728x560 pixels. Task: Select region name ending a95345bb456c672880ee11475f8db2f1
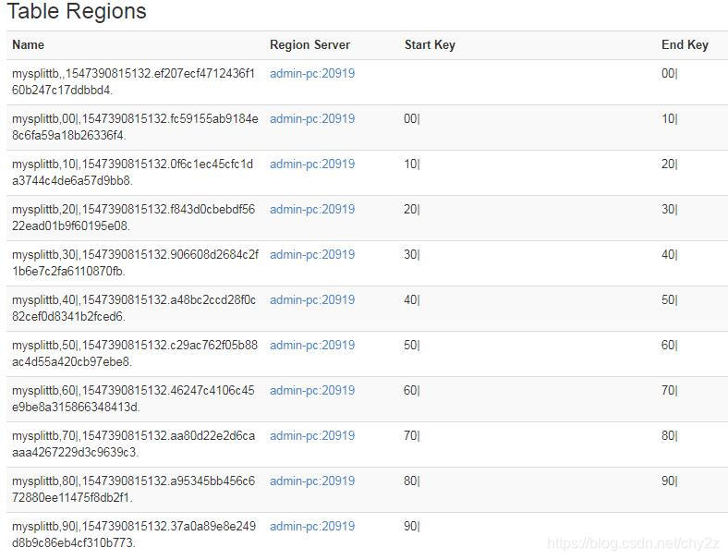(134, 490)
